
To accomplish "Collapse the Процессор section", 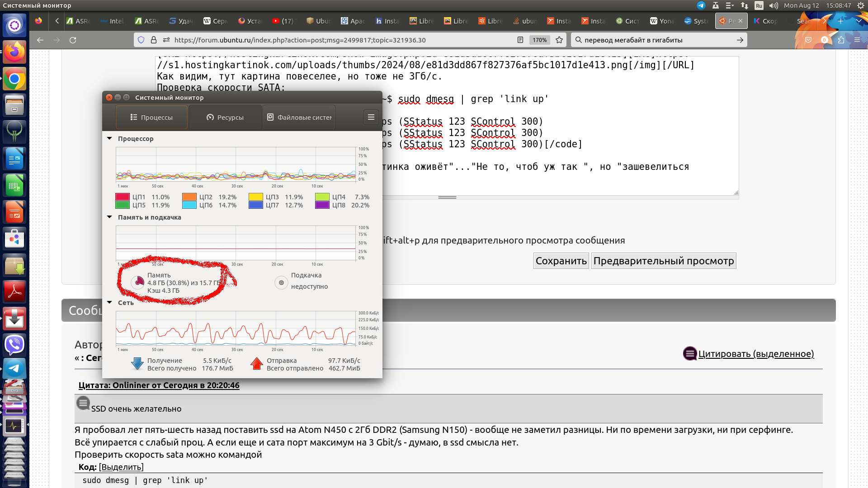I will pos(109,139).
